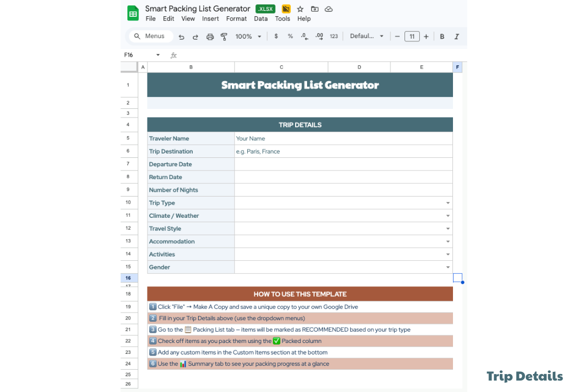This screenshot has height=392, width=588.
Task: Select the step 1 Make A Copy instruction
Action: (300, 307)
